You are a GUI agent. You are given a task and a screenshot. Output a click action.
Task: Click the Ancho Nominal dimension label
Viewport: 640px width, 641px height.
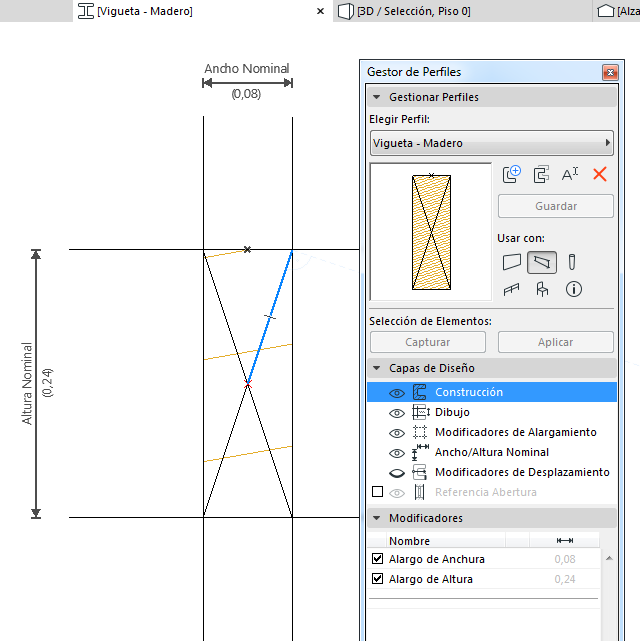tap(247, 68)
